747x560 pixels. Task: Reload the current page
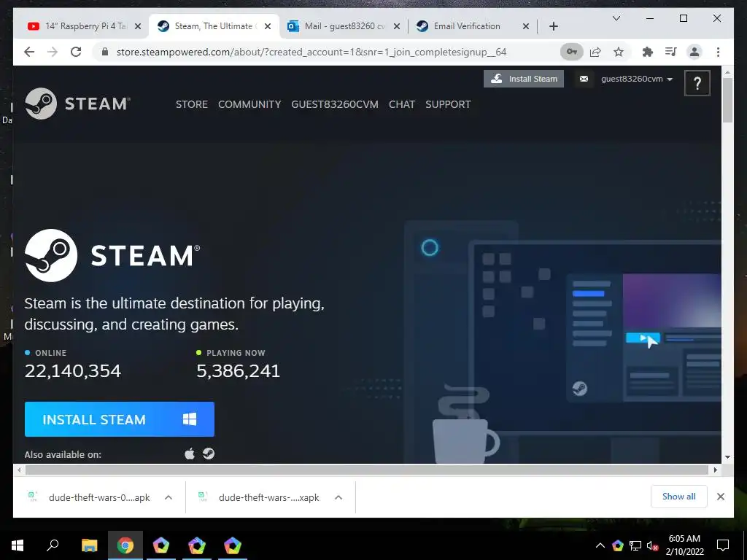[76, 52]
